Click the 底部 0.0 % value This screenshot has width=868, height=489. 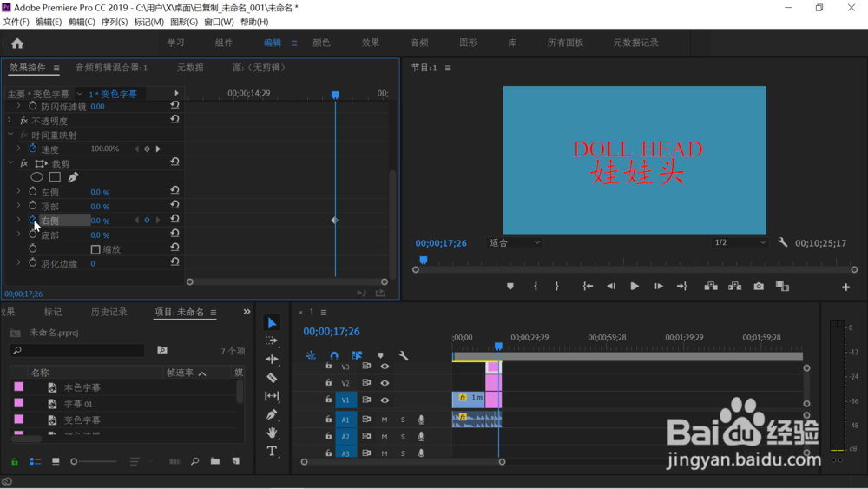point(100,235)
